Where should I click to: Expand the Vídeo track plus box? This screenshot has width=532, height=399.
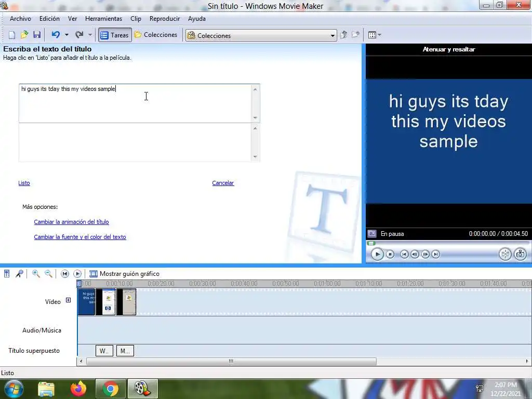click(x=68, y=300)
